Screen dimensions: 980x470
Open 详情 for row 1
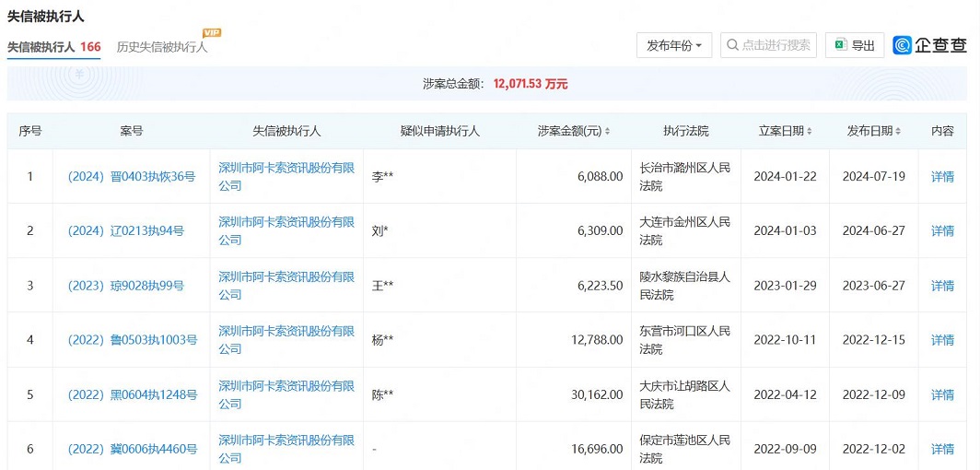point(942,177)
